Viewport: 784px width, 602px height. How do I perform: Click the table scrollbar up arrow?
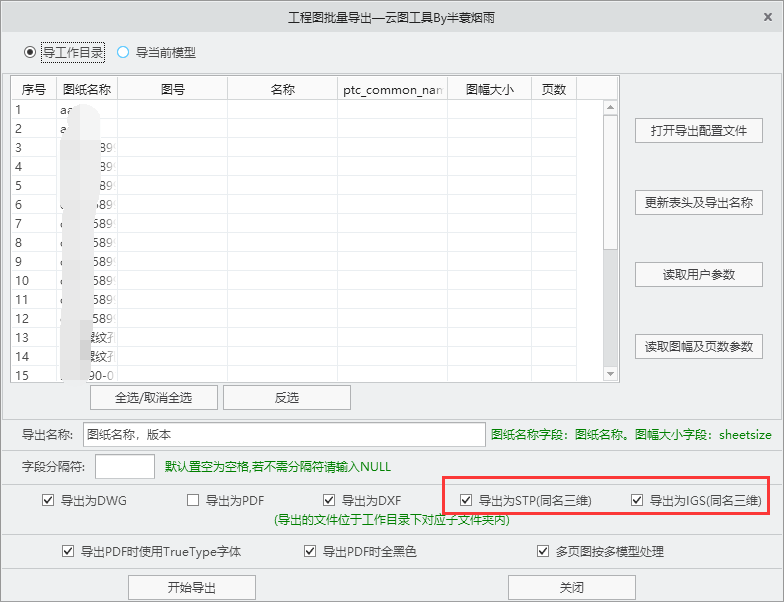[x=610, y=108]
